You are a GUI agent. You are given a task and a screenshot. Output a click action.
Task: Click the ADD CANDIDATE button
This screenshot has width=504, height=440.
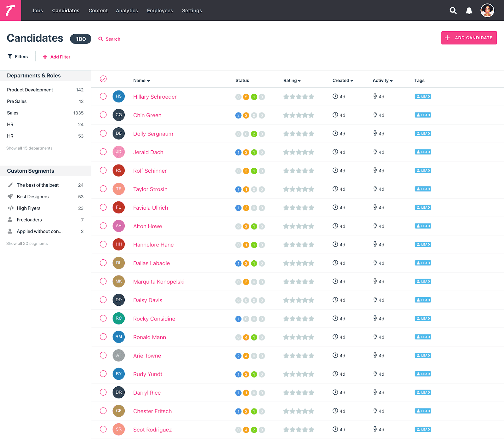point(469,38)
